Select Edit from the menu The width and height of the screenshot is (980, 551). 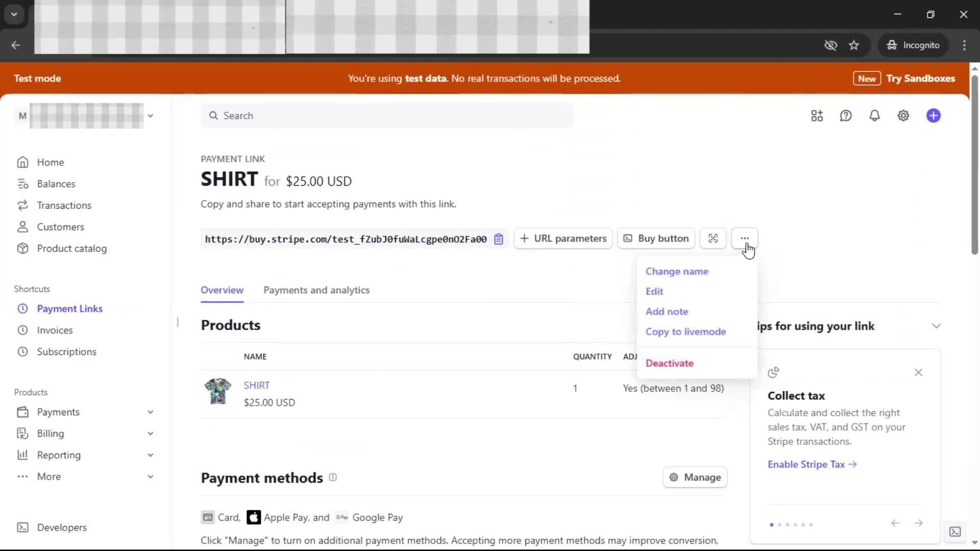point(654,291)
